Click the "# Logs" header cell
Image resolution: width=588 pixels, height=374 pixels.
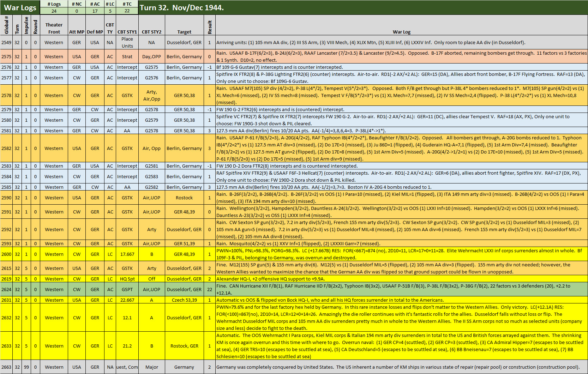click(54, 4)
